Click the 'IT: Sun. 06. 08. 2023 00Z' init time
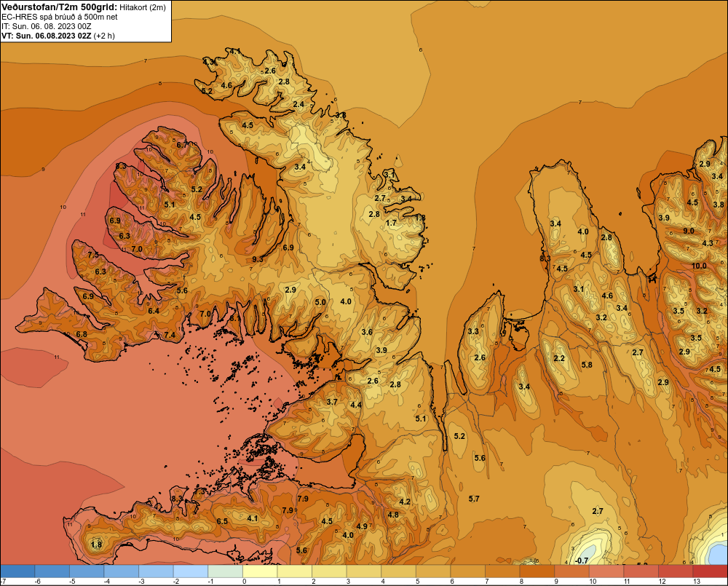728x586 pixels. [46, 26]
